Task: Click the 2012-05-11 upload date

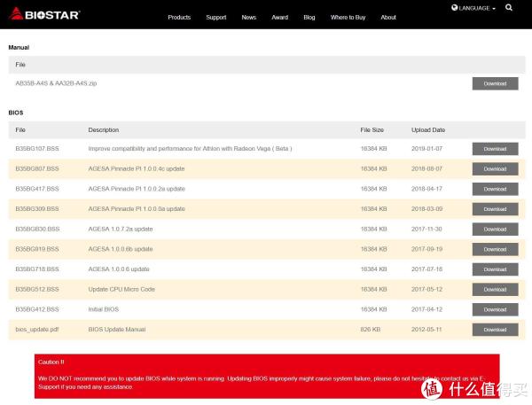Action: point(426,330)
